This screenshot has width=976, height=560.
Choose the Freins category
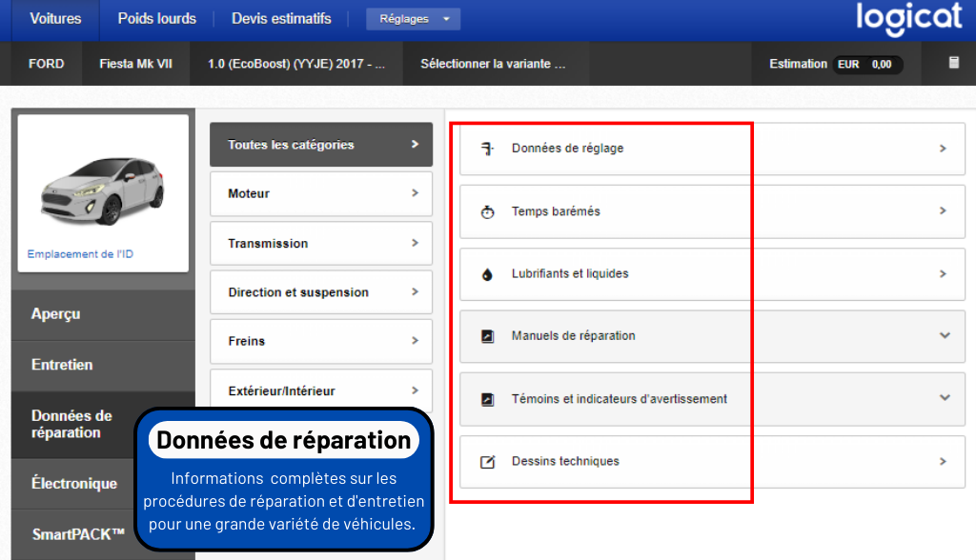coord(320,341)
